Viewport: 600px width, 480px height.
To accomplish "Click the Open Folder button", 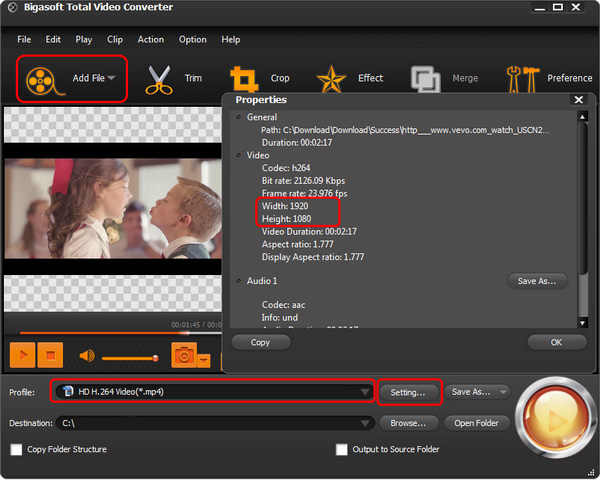I will tap(476, 423).
